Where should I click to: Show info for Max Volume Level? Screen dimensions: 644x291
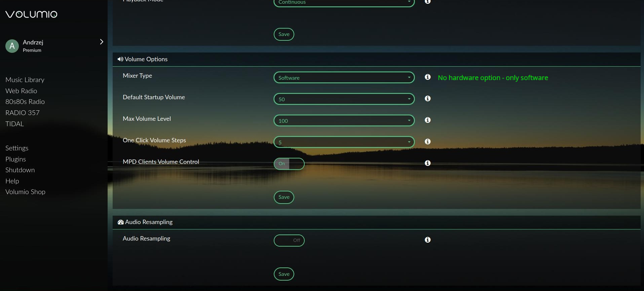point(427,120)
